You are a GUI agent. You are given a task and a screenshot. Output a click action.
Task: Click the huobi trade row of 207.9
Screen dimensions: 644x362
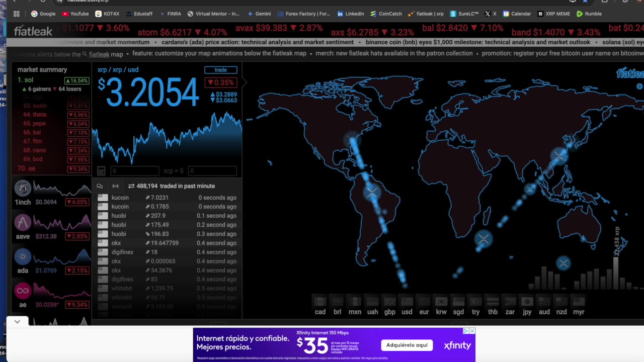pyautogui.click(x=167, y=216)
